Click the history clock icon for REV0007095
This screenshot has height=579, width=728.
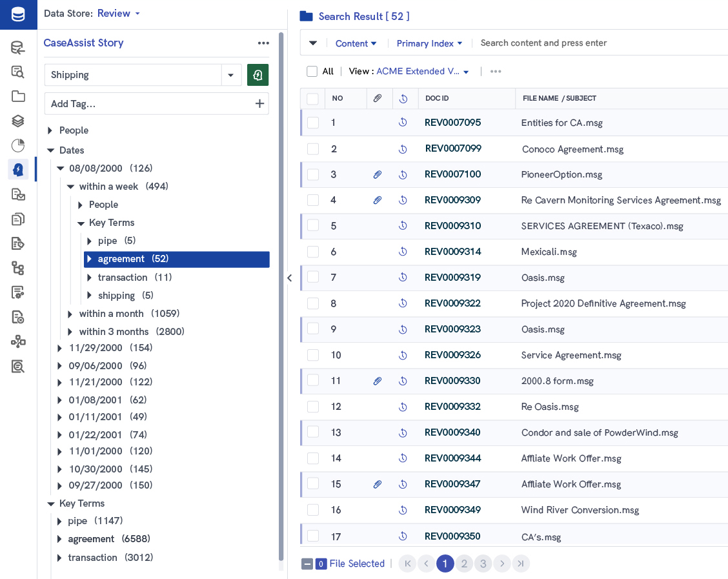tap(403, 123)
